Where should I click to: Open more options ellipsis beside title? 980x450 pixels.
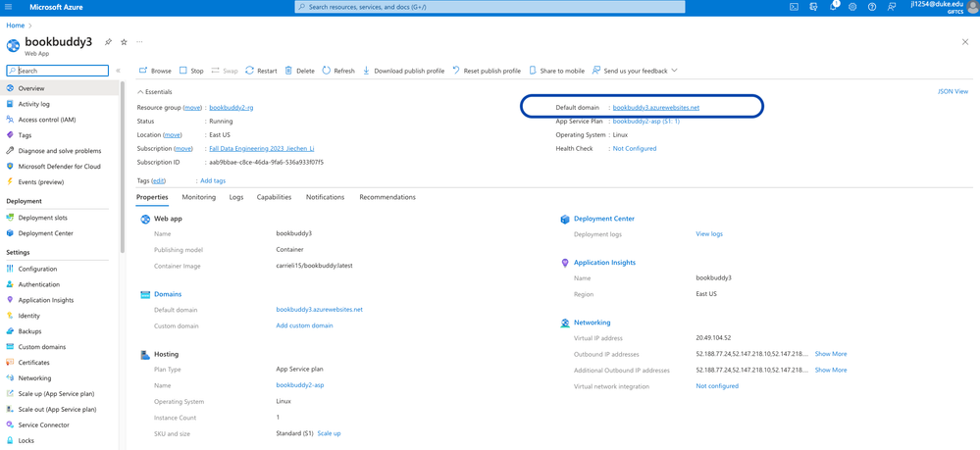pyautogui.click(x=139, y=42)
